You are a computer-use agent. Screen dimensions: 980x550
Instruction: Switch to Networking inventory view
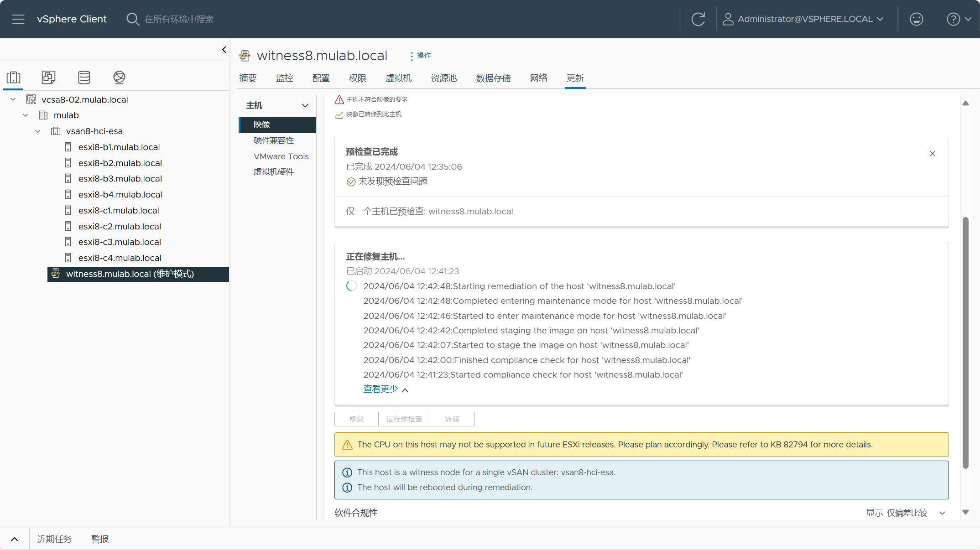click(119, 77)
